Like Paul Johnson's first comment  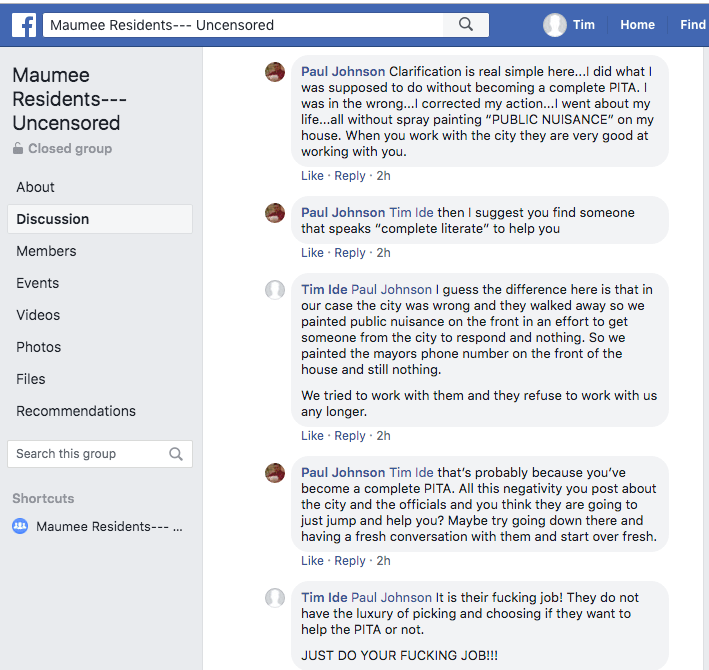312,176
